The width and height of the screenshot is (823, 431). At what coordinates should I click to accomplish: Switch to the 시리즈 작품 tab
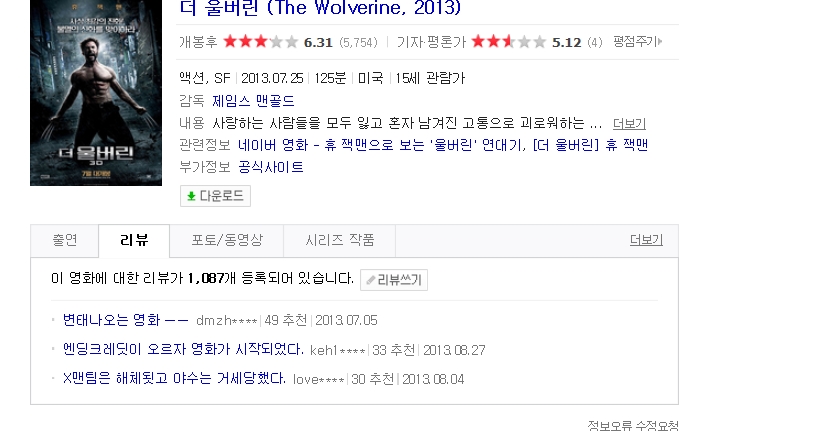coord(340,240)
